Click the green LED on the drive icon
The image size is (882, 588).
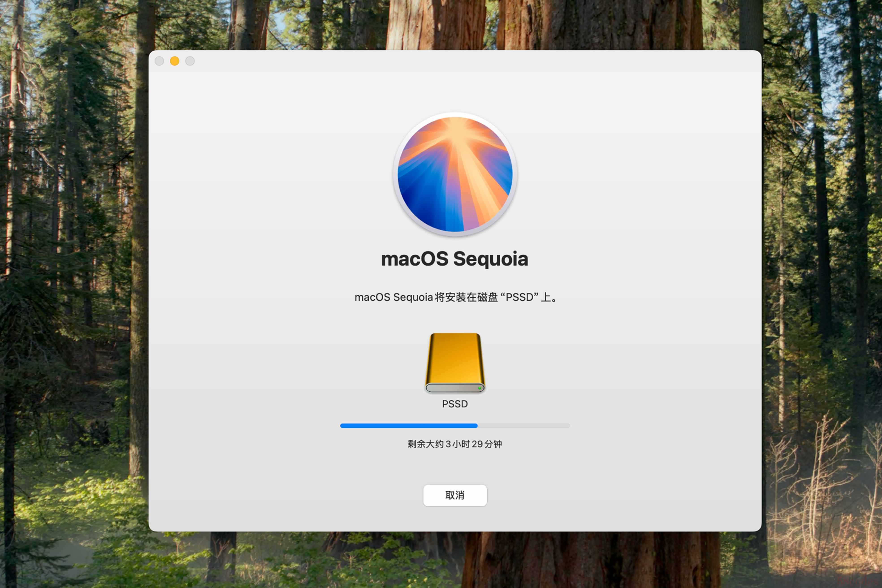[x=479, y=388]
